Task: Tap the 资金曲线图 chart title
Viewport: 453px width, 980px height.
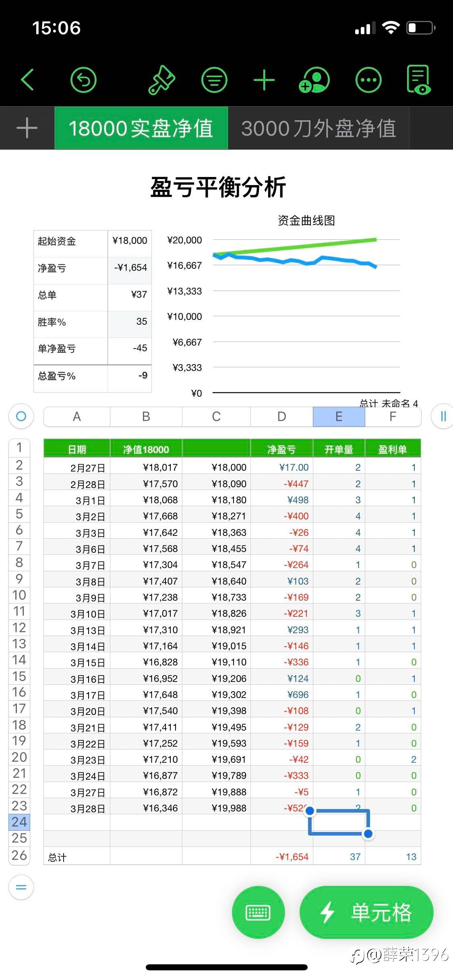Action: [x=306, y=220]
